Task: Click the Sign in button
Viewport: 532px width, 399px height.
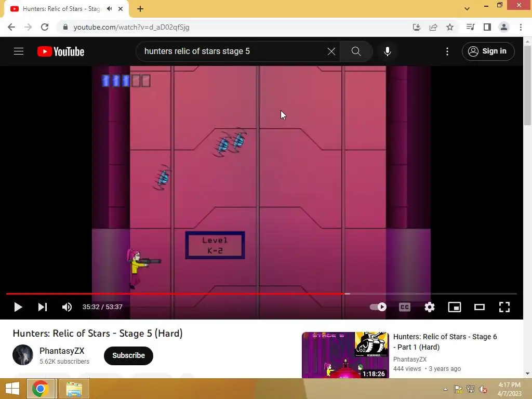Action: click(x=488, y=51)
